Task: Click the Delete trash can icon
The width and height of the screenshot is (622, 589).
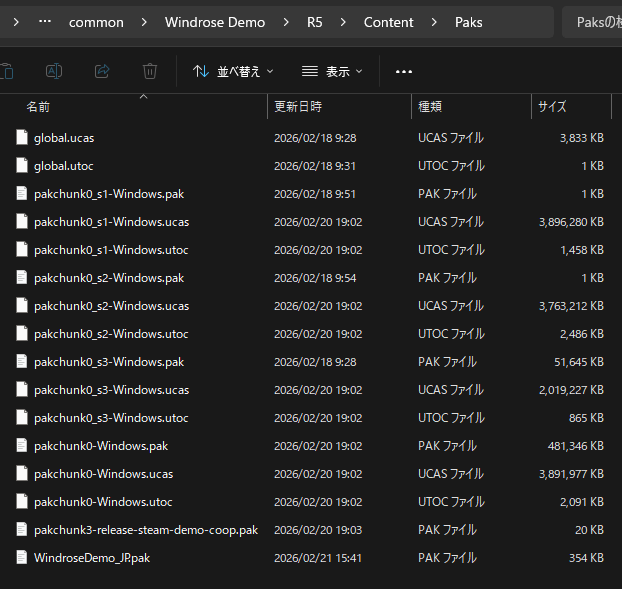Action: [150, 71]
